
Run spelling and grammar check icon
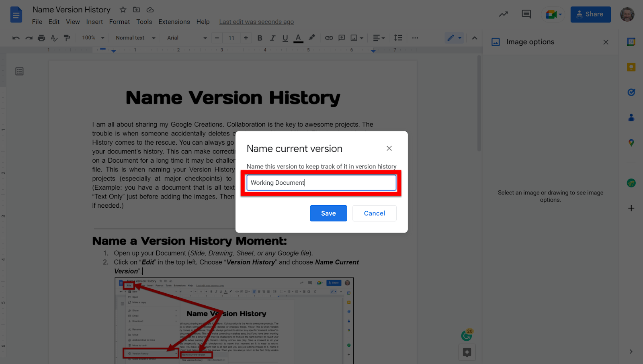[54, 38]
